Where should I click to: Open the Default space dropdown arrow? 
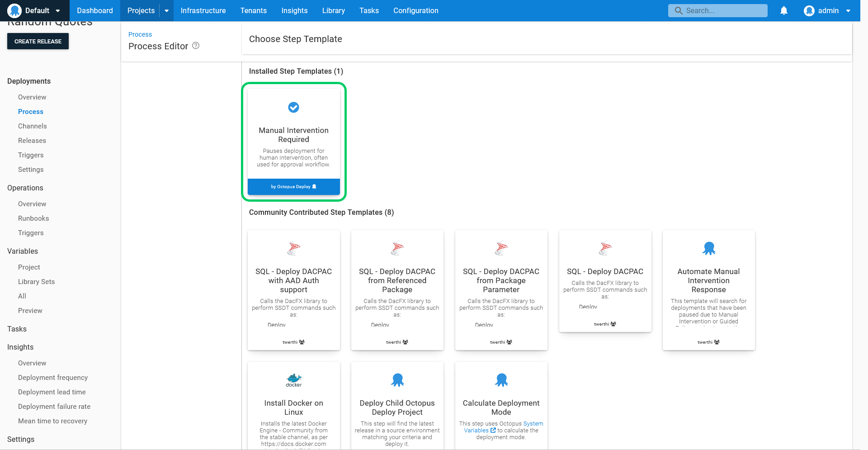58,11
